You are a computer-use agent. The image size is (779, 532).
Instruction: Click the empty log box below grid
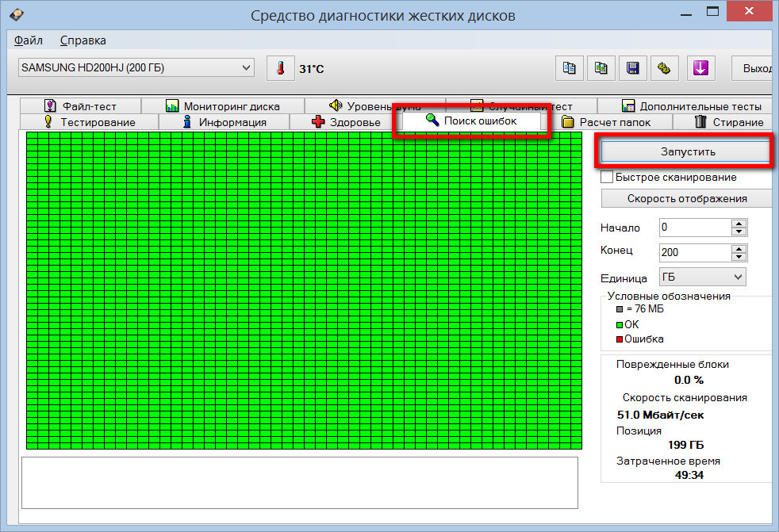click(300, 483)
